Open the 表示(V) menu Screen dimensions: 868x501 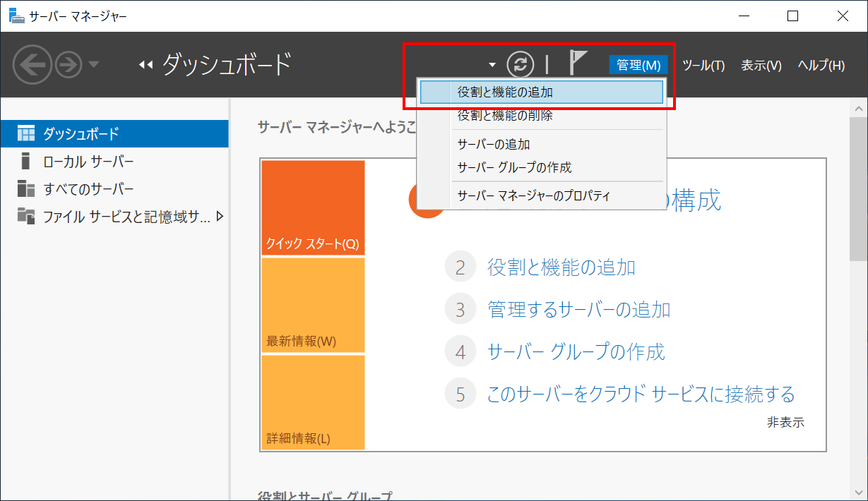pos(761,65)
